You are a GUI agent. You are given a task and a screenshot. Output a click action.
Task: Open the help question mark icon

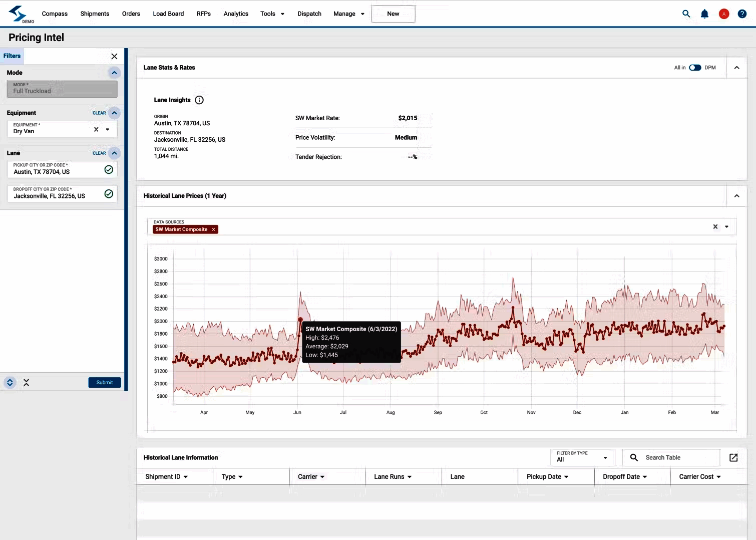coord(742,14)
